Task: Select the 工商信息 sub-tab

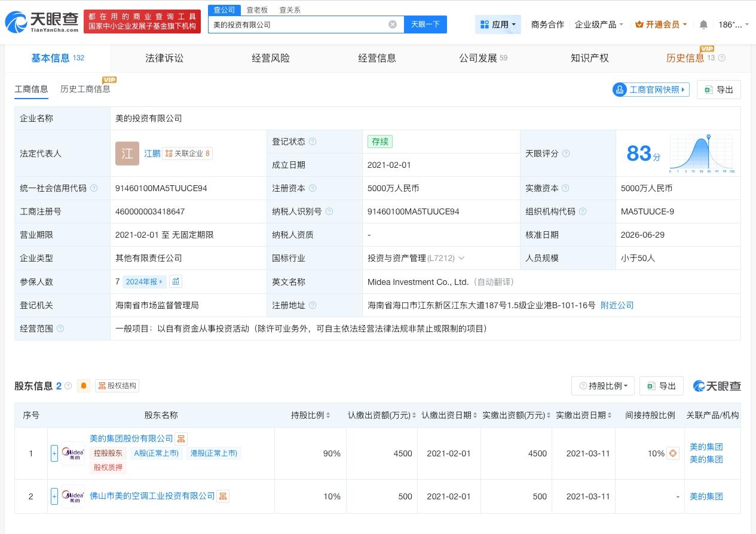Action: click(31, 89)
